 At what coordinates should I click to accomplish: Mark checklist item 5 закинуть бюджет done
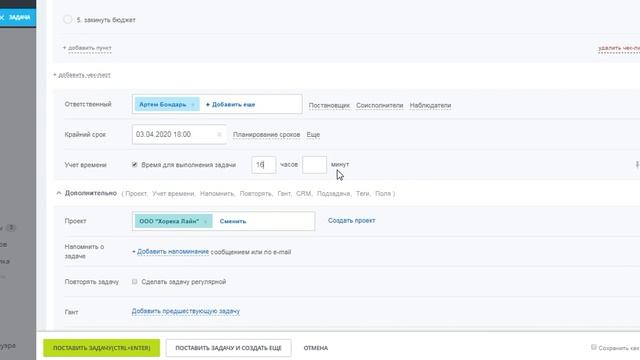pos(67,19)
